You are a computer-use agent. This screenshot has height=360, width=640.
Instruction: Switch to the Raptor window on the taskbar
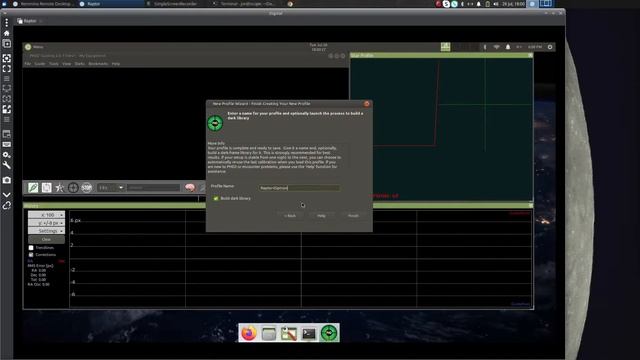click(x=110, y=4)
